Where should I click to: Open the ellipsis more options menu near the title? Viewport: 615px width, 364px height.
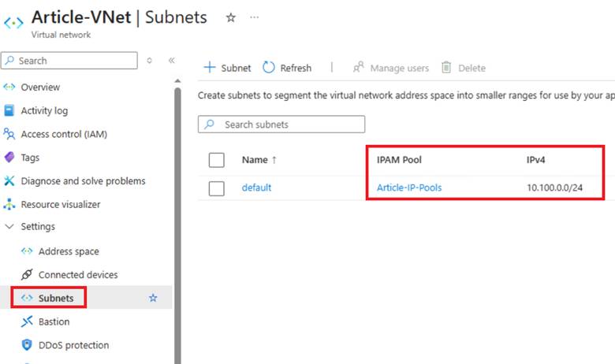254,17
